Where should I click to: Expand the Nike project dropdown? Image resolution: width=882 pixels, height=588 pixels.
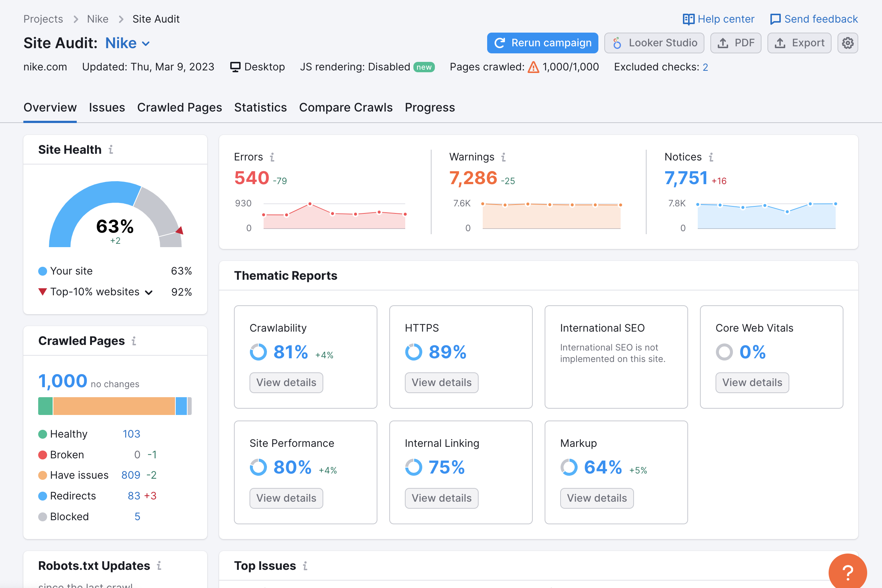[128, 43]
